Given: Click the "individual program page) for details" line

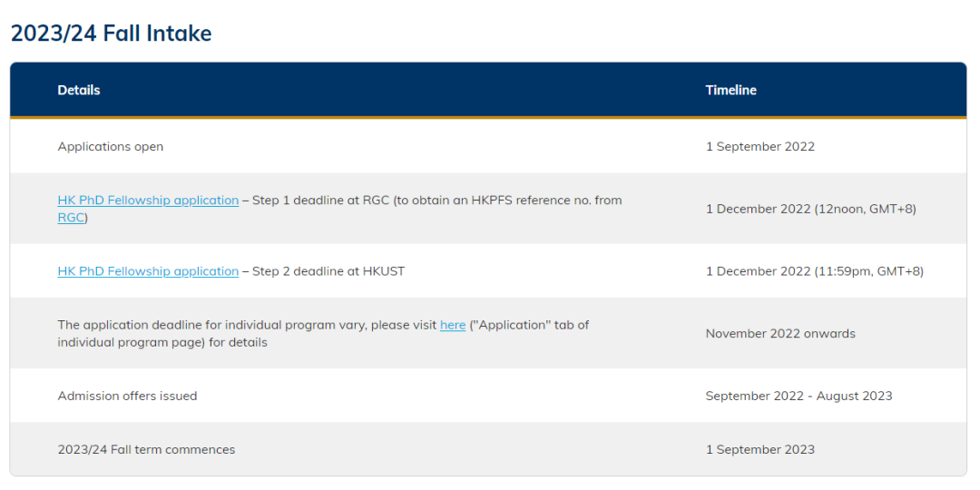Looking at the screenshot, I should [162, 342].
